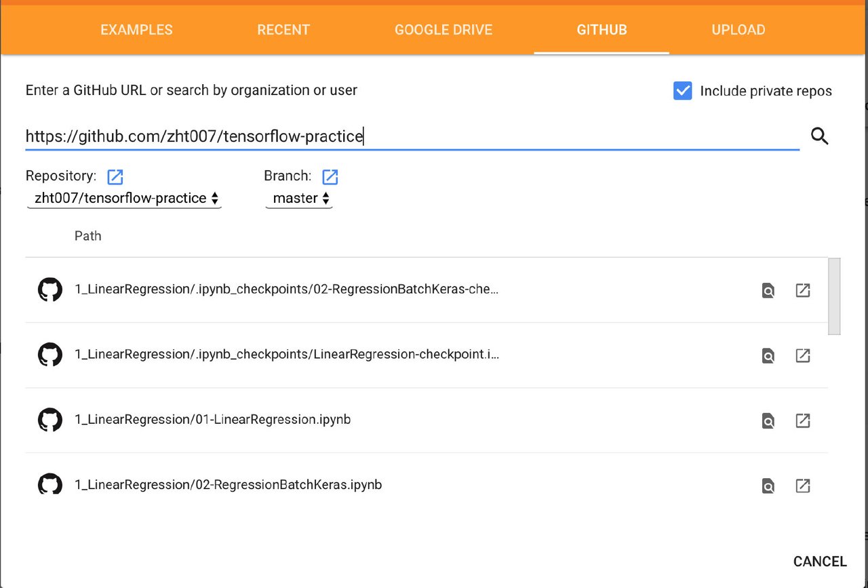
Task: Click the Cancel button
Action: point(820,562)
